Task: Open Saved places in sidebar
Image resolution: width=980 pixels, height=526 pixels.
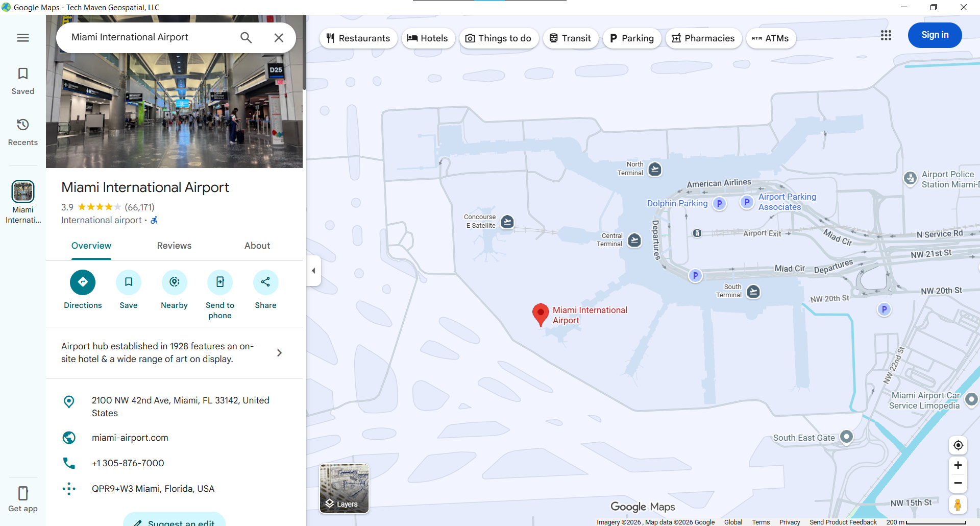Action: [x=23, y=81]
